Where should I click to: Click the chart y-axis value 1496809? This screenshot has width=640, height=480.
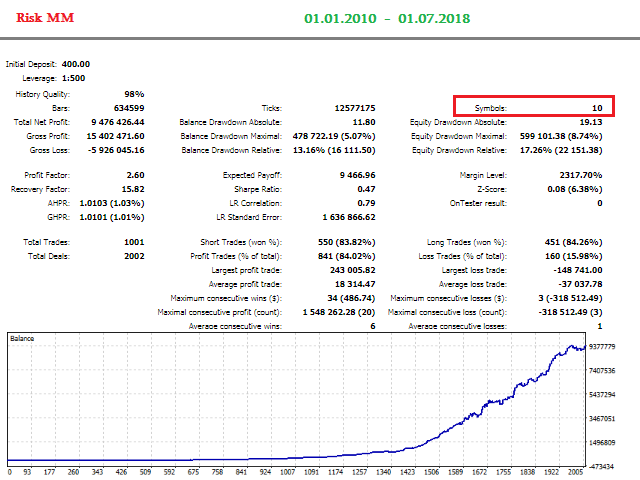[602, 442]
